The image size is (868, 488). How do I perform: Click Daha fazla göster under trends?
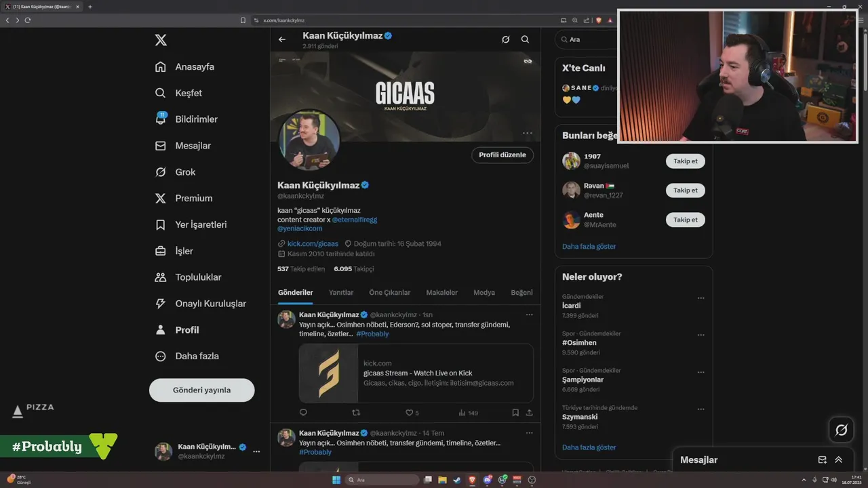[589, 447]
